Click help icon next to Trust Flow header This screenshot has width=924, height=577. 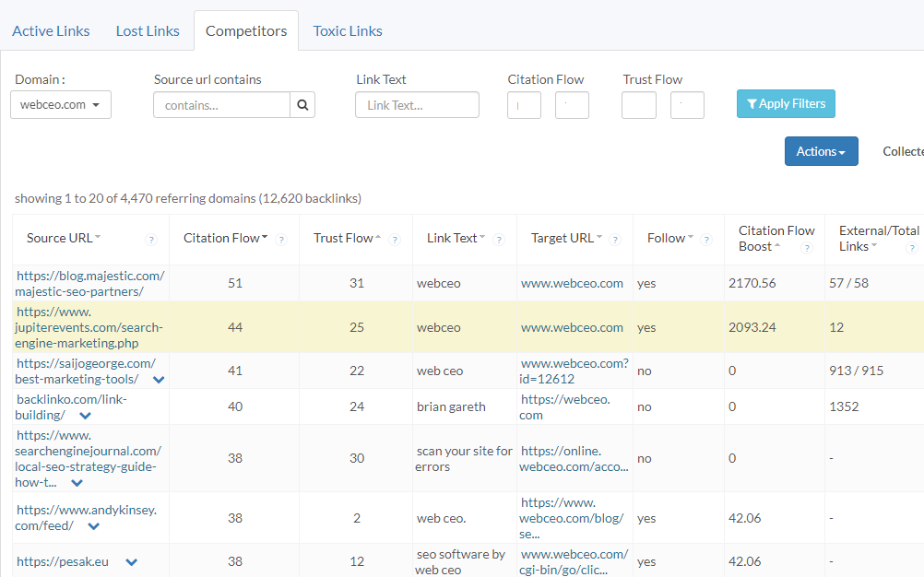point(395,240)
